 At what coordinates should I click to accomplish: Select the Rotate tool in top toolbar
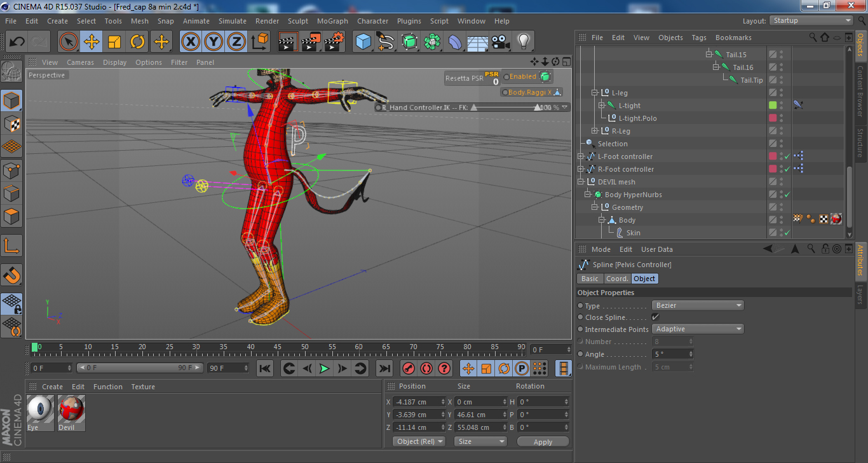137,42
